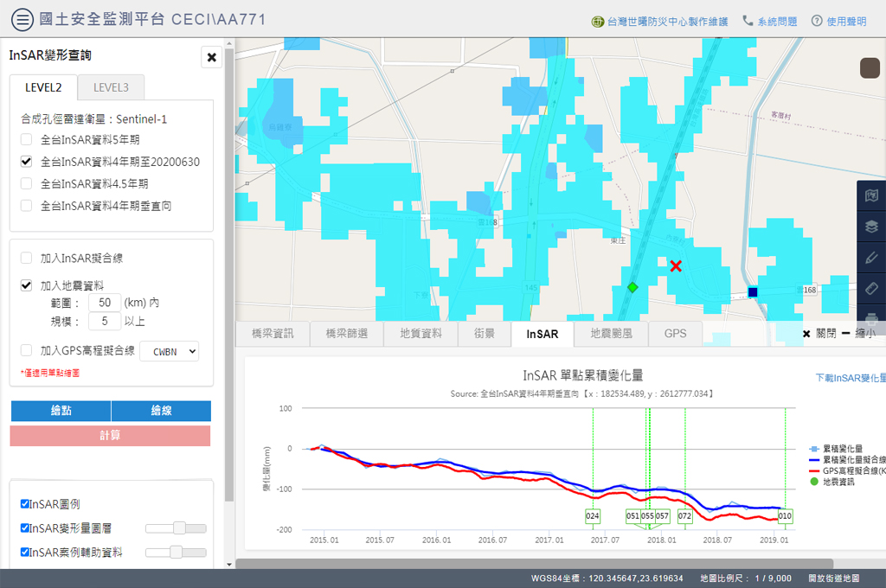886x588 pixels.
Task: Open the layers stack tool
Action: [871, 227]
